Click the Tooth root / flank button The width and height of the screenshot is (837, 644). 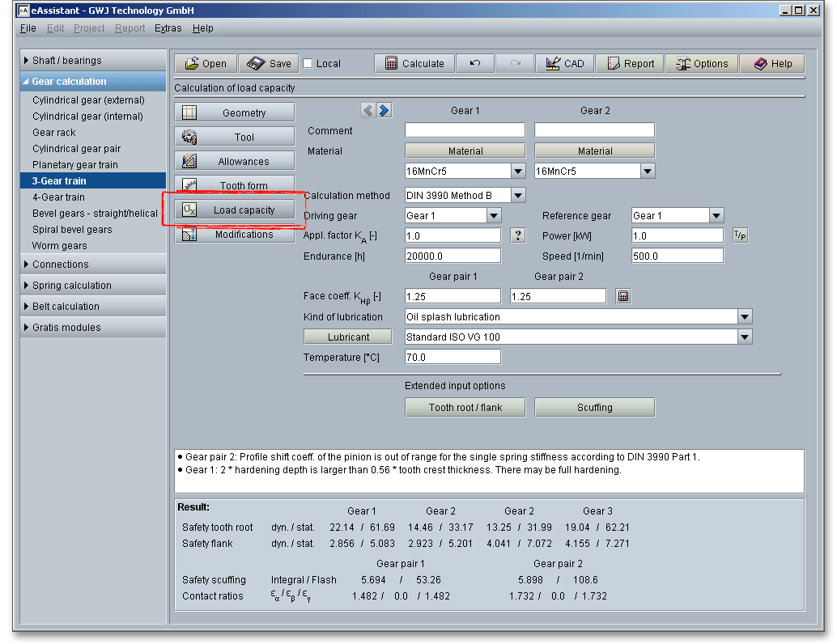coord(465,408)
